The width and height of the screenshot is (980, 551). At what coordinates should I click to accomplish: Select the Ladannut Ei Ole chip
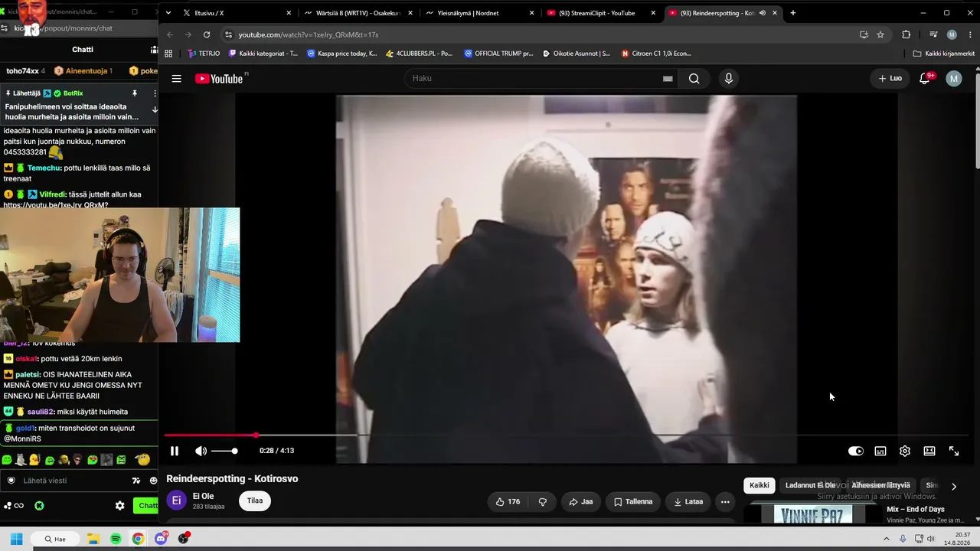click(x=810, y=485)
